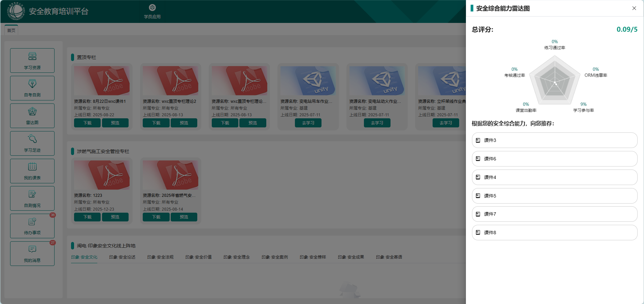Open recommended courseware 课件6
Viewport: 644px width, 304px height.
(554, 159)
